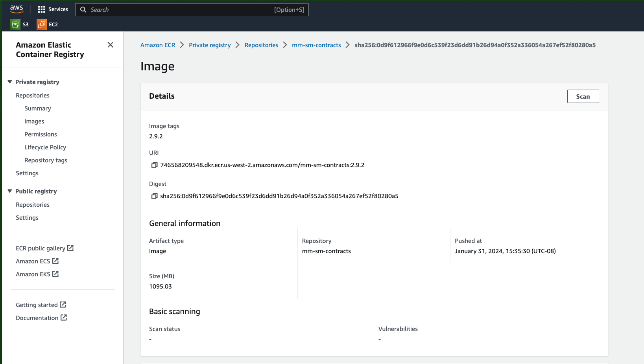This screenshot has height=364, width=644.
Task: Open the AWS home logo
Action: click(17, 9)
